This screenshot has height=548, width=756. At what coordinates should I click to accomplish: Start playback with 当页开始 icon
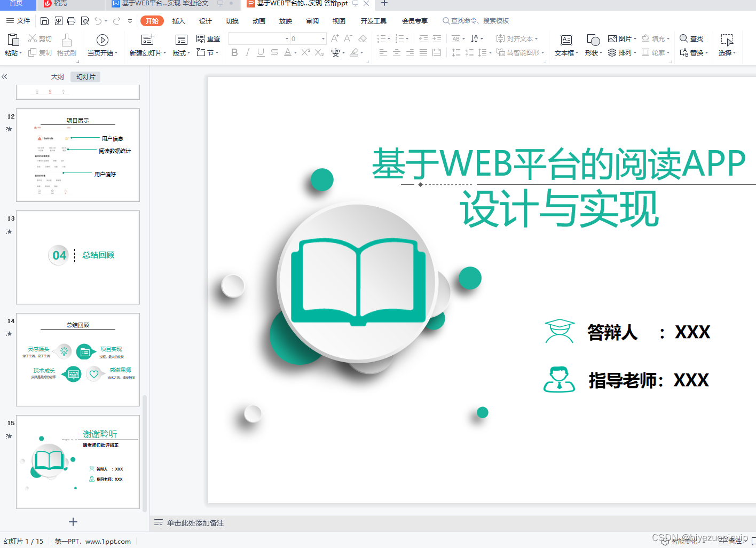click(101, 43)
